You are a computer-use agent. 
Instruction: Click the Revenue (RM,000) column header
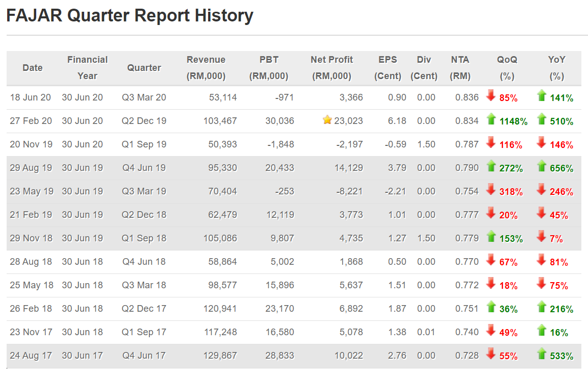(x=206, y=68)
